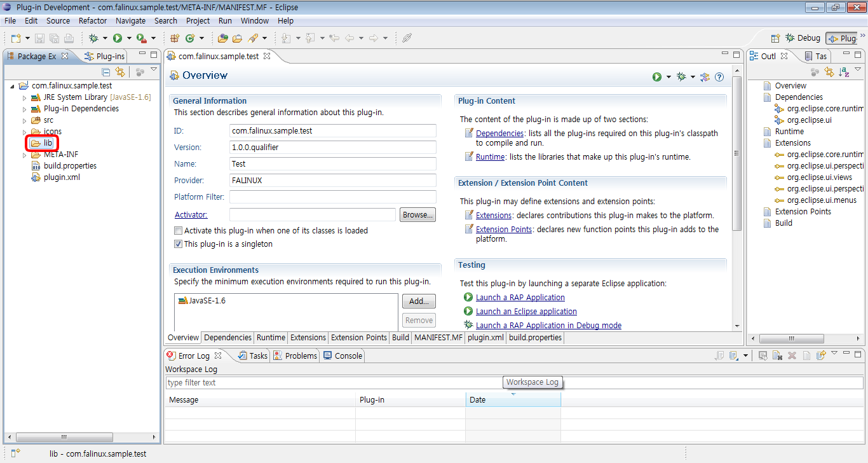Screen dimensions: 868x463
Task: Select the Plug-in Development perspective button
Action: coord(843,38)
